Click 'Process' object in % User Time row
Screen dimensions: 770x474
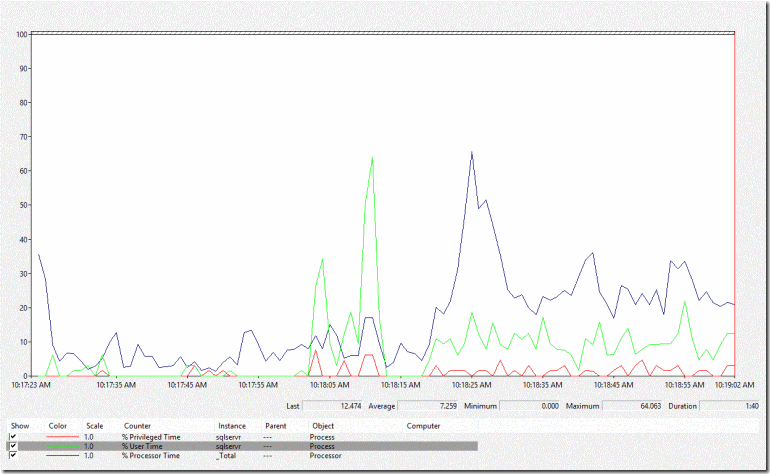tap(322, 446)
